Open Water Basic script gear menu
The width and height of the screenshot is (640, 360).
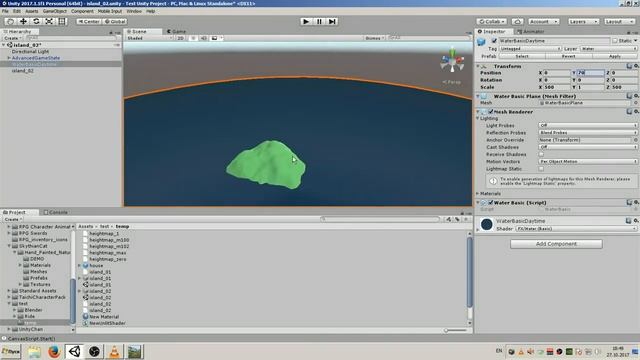point(636,202)
